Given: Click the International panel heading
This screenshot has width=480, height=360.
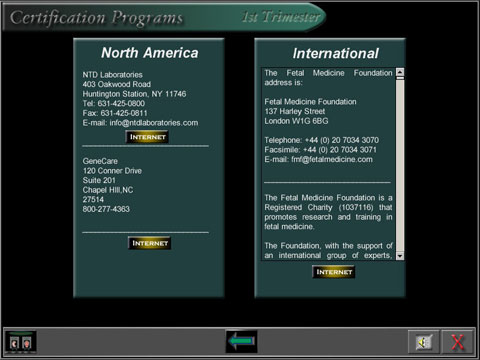Looking at the screenshot, I should click(336, 53).
